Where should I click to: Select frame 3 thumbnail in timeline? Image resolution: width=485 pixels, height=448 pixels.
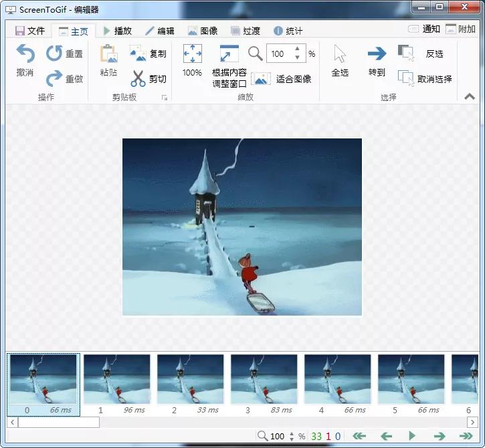(264, 379)
